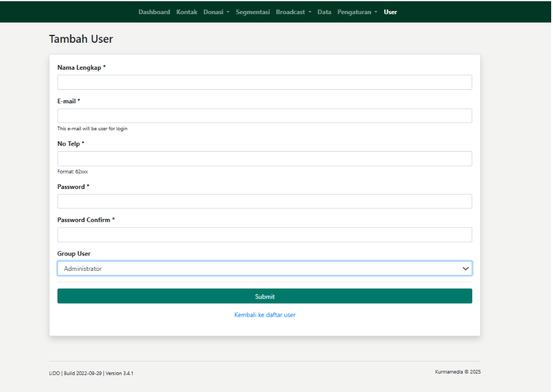
Task: Go to Kontak in the navigation bar
Action: (x=187, y=12)
